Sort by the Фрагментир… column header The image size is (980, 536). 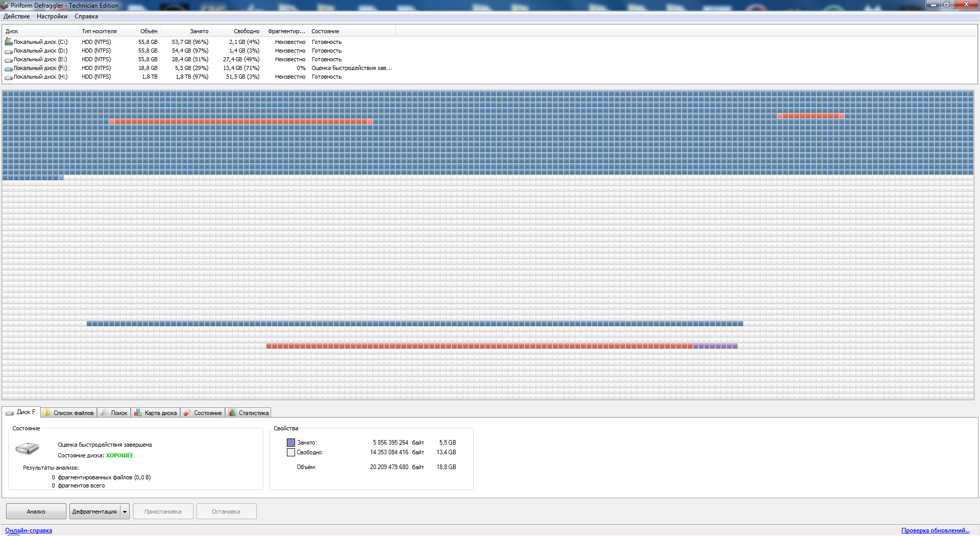pos(286,31)
